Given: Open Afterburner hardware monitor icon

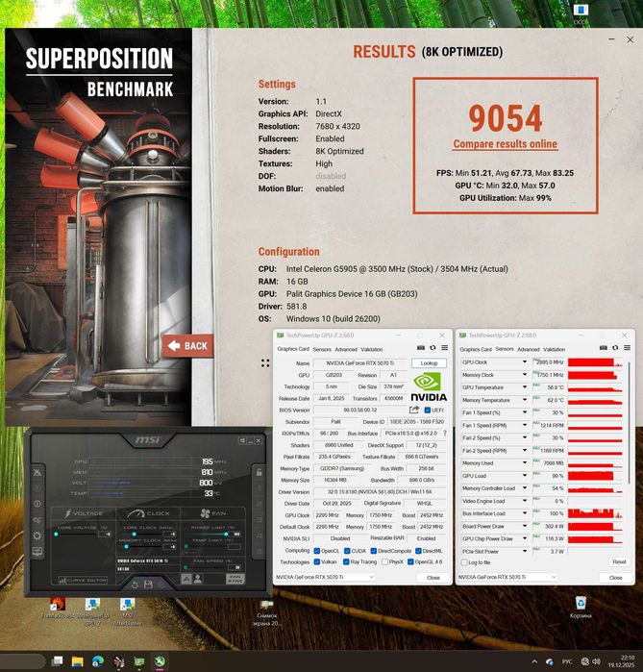Looking at the screenshot, I should pyautogui.click(x=37, y=552).
